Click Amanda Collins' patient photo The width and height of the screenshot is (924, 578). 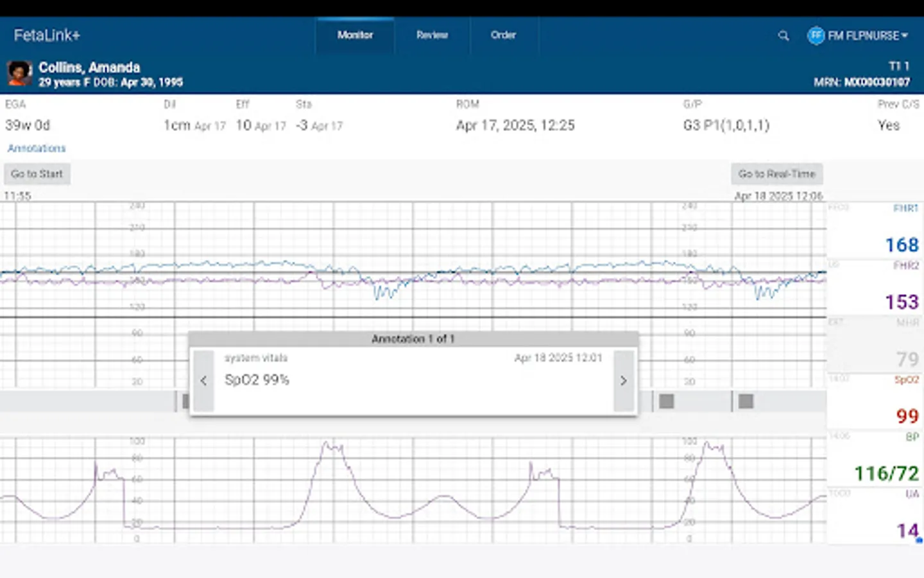point(19,74)
